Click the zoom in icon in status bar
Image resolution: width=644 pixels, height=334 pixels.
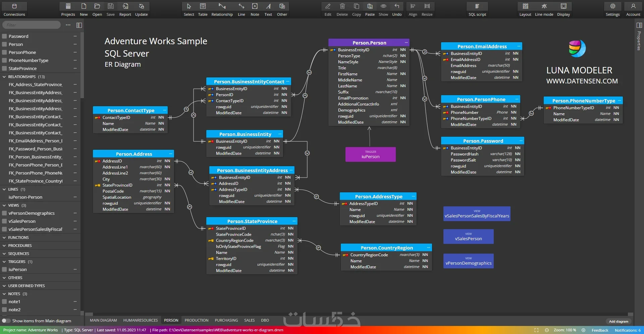583,330
